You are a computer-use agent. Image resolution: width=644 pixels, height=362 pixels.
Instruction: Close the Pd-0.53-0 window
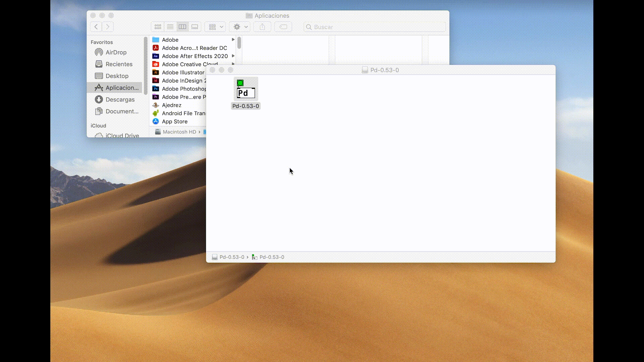click(x=212, y=70)
